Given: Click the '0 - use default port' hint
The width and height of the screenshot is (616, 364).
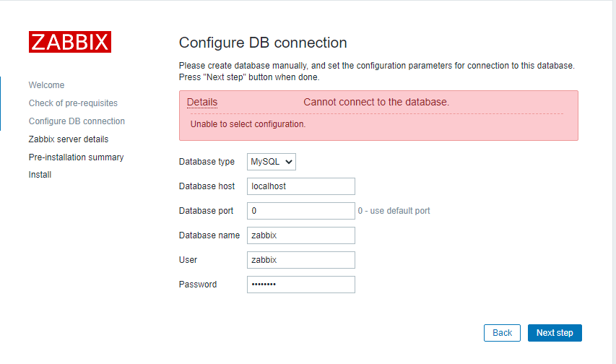Looking at the screenshot, I should pyautogui.click(x=394, y=211).
